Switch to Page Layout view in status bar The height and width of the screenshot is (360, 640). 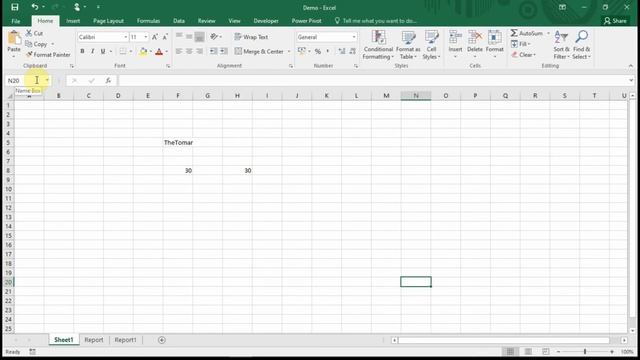click(x=528, y=351)
